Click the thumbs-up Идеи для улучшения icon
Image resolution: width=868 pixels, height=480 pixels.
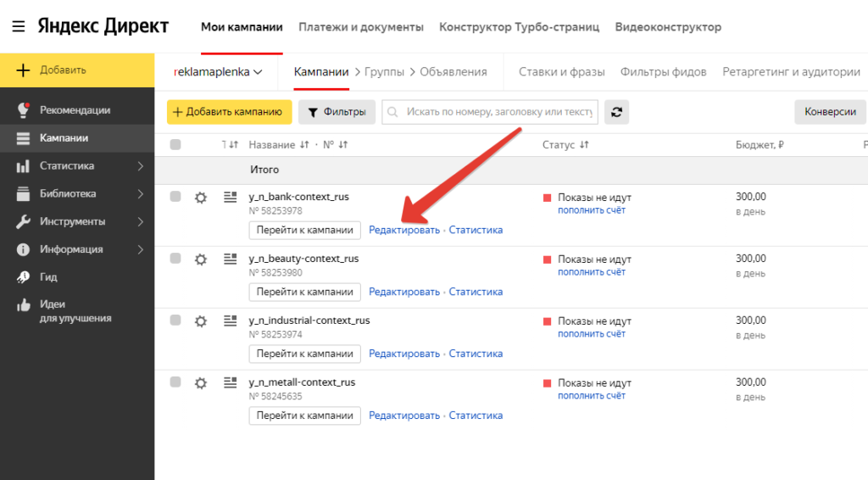coord(23,305)
